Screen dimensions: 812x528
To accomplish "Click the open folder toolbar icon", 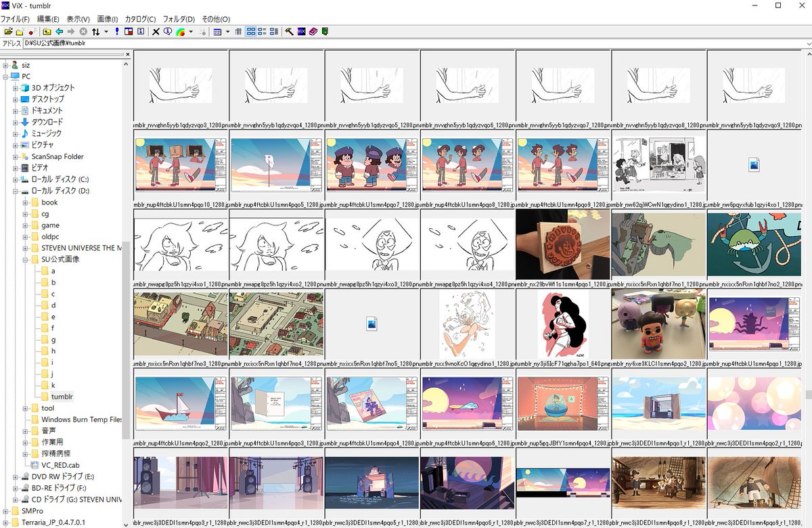I will 8,31.
